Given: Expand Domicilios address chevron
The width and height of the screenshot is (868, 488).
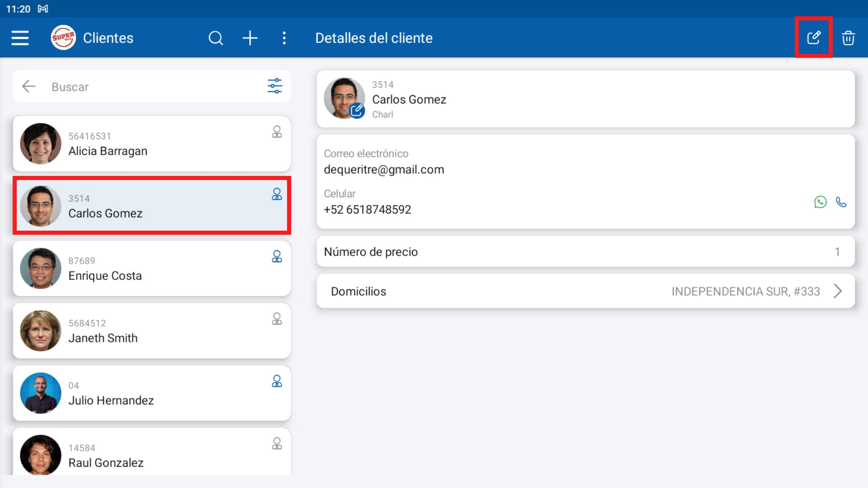Looking at the screenshot, I should point(837,291).
